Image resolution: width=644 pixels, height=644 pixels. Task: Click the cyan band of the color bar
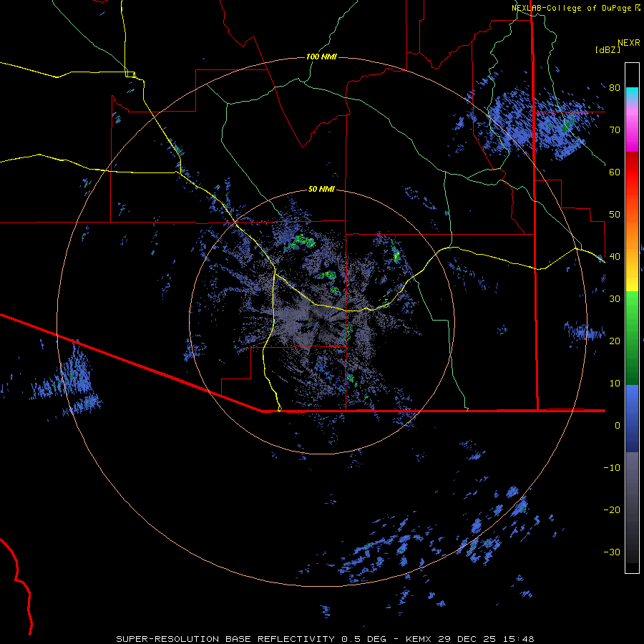coord(632,94)
